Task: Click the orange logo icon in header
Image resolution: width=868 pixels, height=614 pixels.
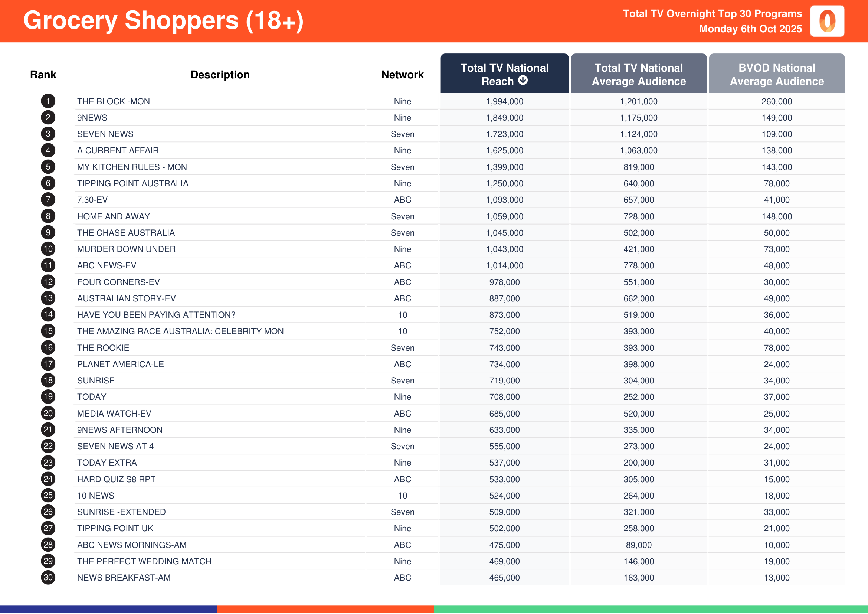Action: pyautogui.click(x=827, y=21)
